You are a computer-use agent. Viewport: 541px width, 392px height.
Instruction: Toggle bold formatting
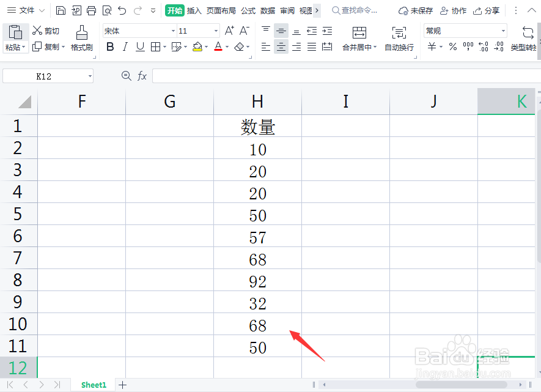pos(110,46)
